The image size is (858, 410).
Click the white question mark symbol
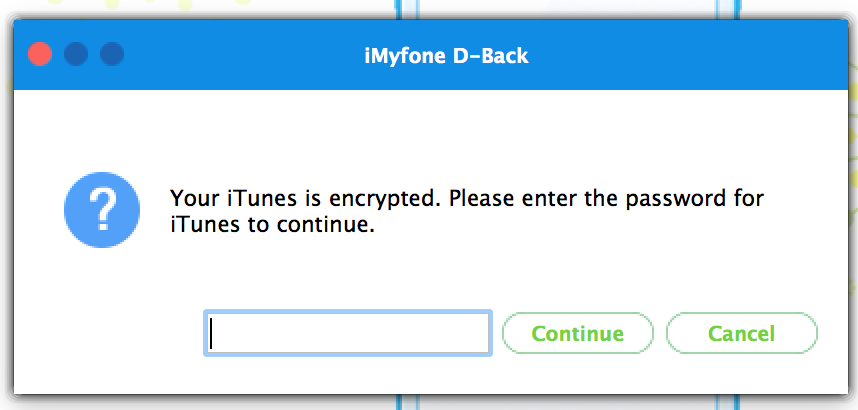pos(96,210)
